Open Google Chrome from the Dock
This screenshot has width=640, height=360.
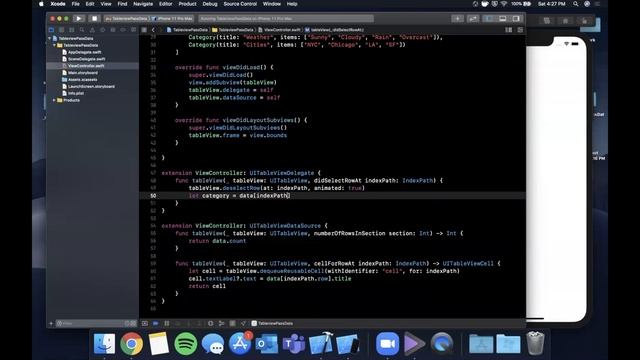coord(131,343)
